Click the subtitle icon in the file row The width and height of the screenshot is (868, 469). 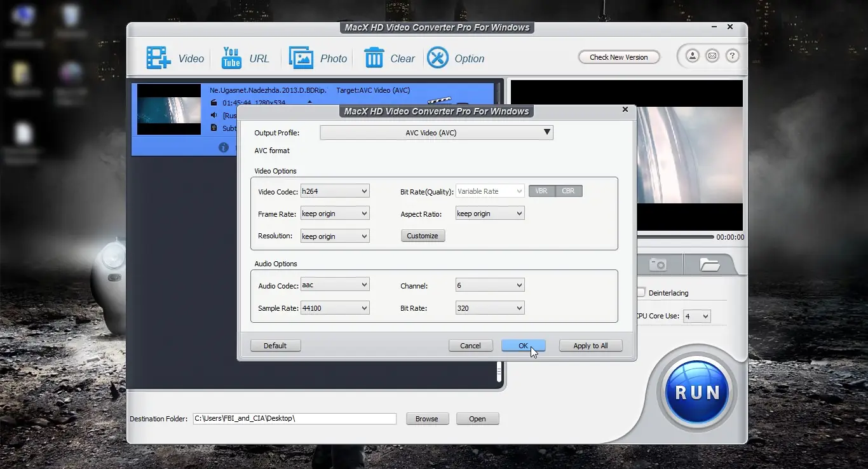[x=214, y=128]
